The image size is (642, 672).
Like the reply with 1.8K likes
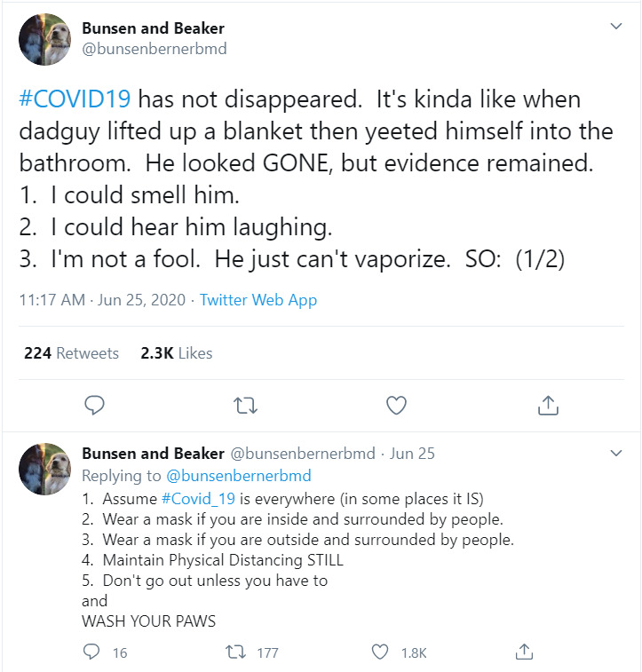point(381,652)
